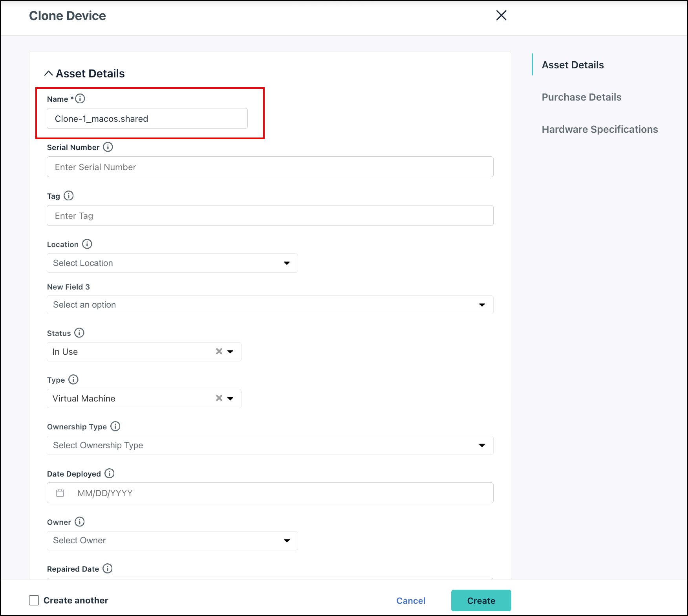Click the Create button

click(x=481, y=600)
